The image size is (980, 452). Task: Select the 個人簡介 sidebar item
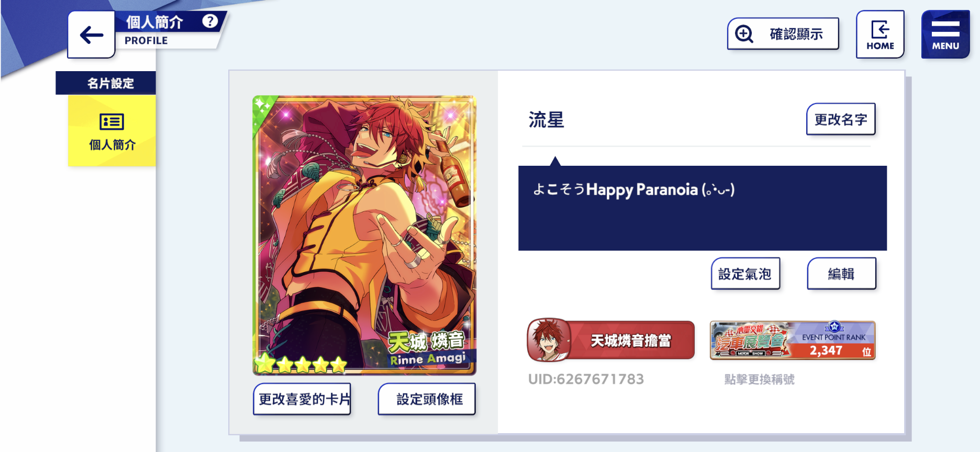[112, 131]
